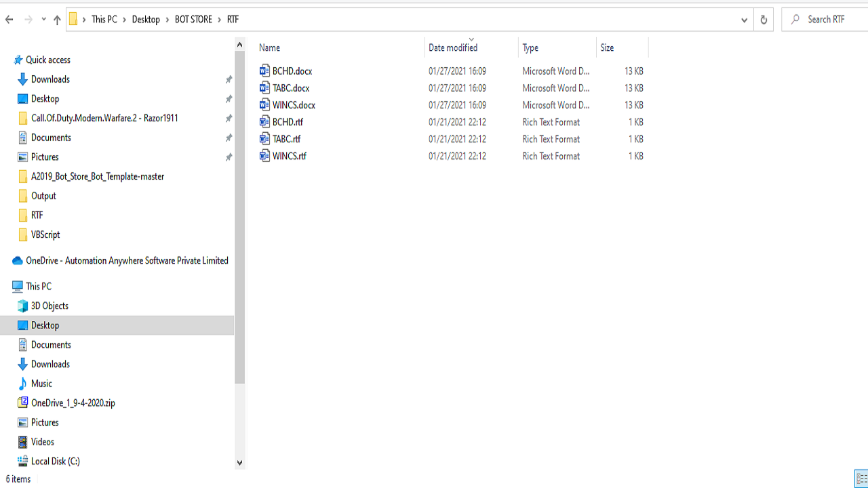Jump to This PC in the address bar
This screenshot has width=868, height=488.
point(104,20)
